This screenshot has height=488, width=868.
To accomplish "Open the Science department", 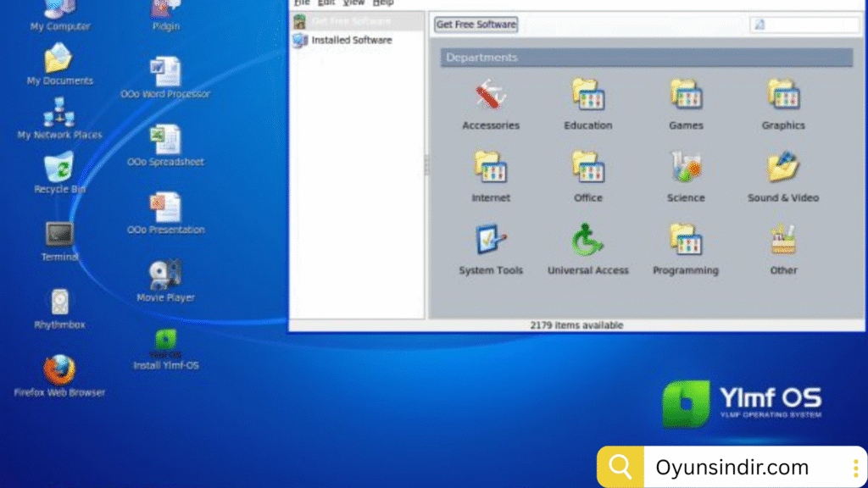I will pos(685,169).
